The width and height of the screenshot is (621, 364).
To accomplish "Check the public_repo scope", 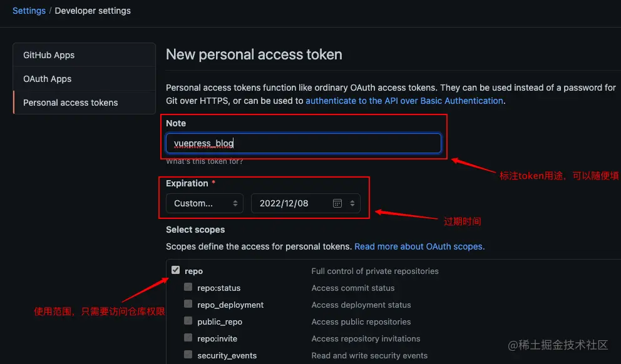I will click(188, 321).
